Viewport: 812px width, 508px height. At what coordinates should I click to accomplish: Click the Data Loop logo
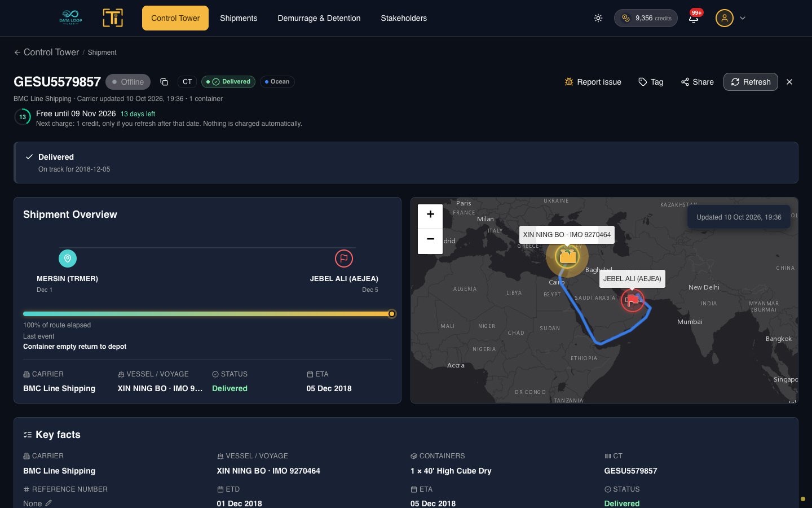coord(70,17)
